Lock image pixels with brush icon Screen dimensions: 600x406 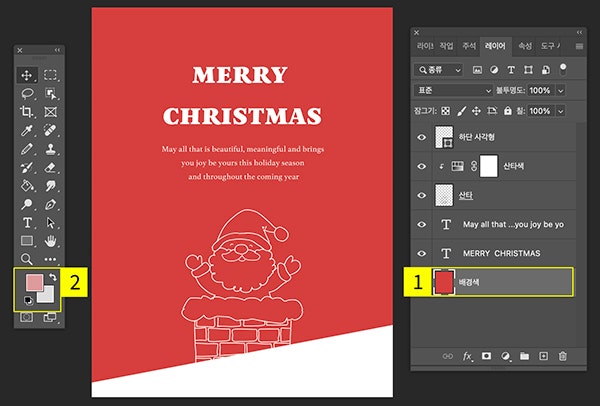(x=461, y=111)
